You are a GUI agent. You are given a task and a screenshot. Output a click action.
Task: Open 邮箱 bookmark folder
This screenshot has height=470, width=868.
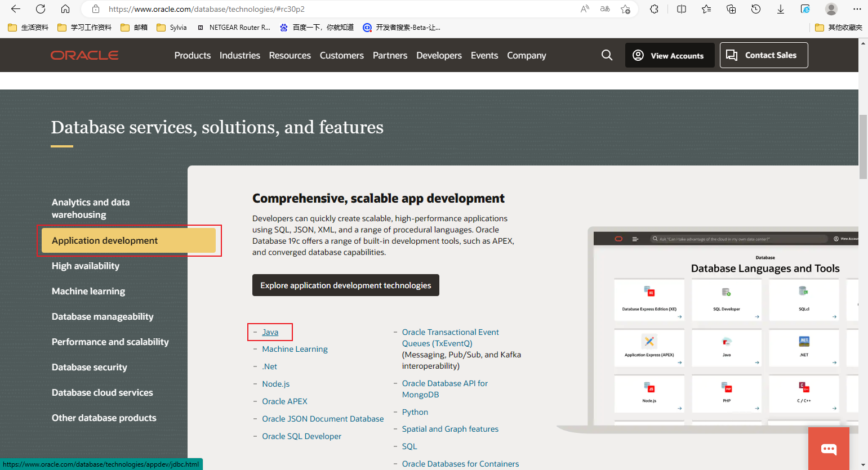tap(134, 27)
